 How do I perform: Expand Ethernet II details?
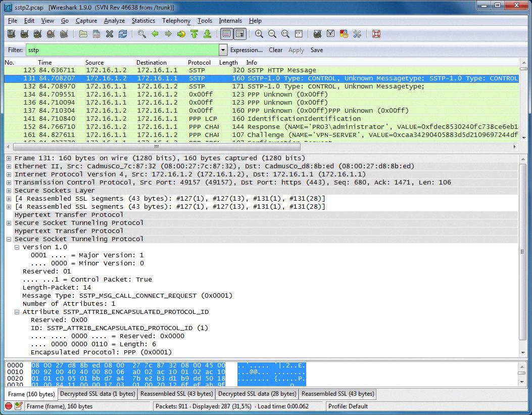point(9,166)
